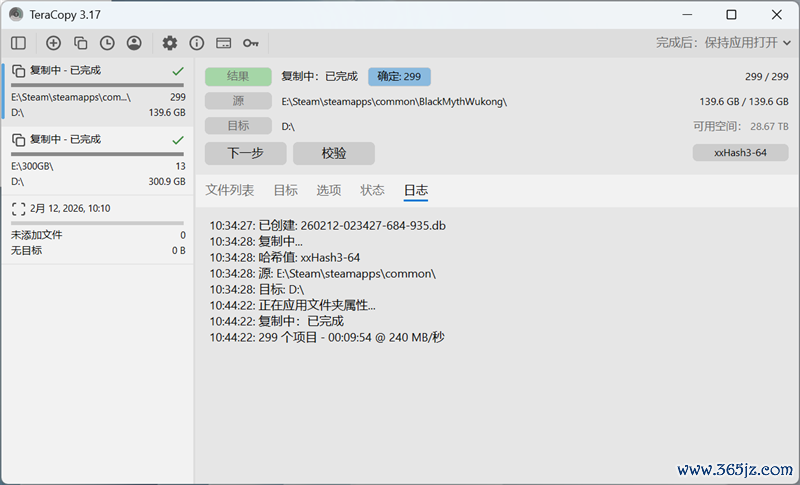Click the card/purchase toolbar icon

223,43
